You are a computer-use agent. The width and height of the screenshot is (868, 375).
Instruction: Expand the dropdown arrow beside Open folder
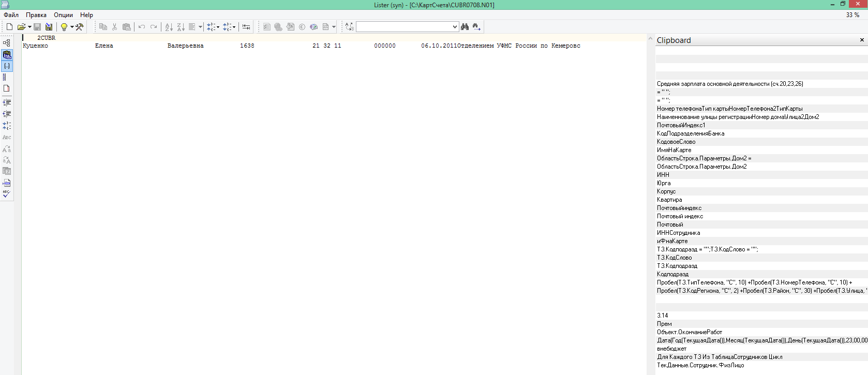[29, 27]
